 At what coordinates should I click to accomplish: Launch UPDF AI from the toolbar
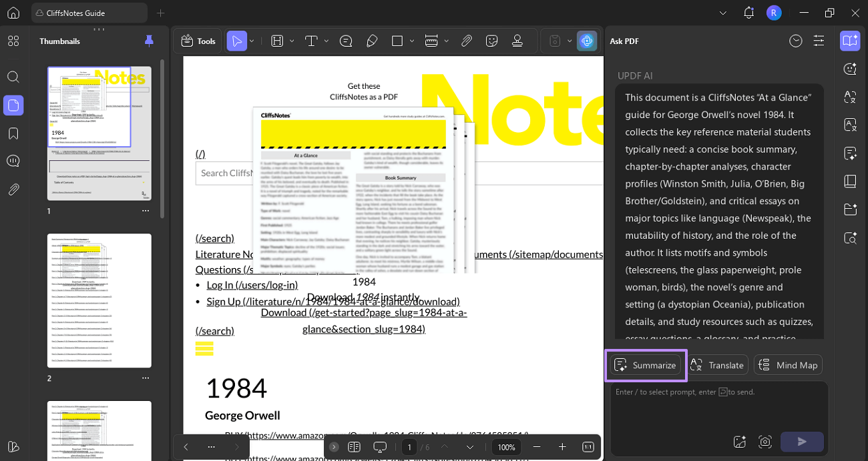tap(587, 41)
